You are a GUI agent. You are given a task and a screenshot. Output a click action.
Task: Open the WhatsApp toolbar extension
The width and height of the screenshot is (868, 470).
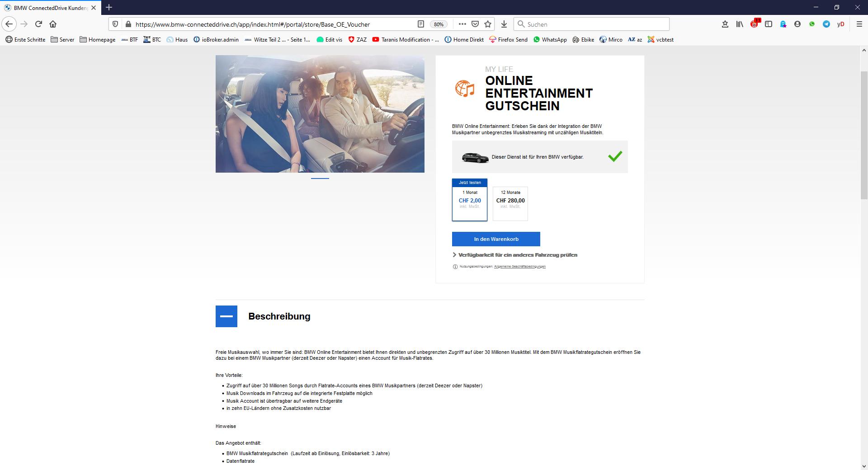812,24
